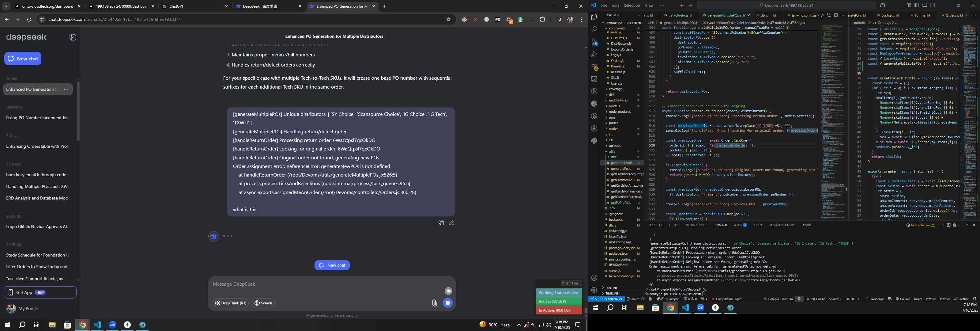Collapse controllers folder in Explorer

(617, 28)
